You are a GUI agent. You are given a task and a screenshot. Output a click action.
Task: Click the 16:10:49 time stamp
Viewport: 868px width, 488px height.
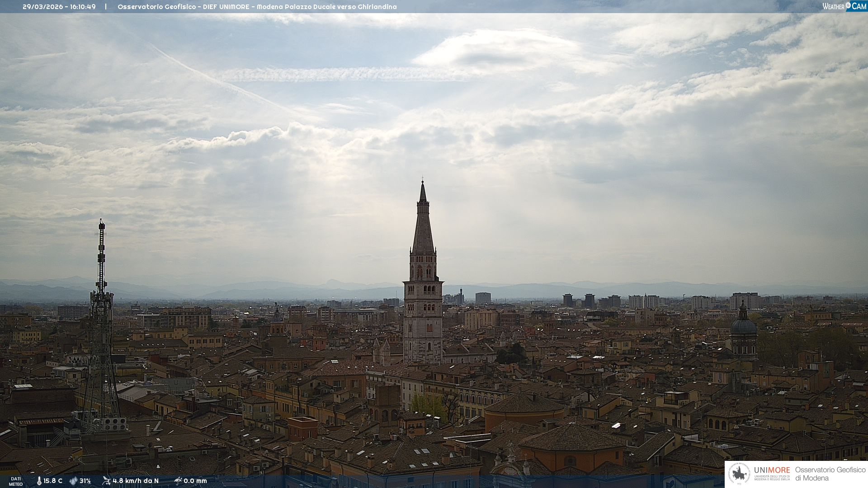[83, 7]
